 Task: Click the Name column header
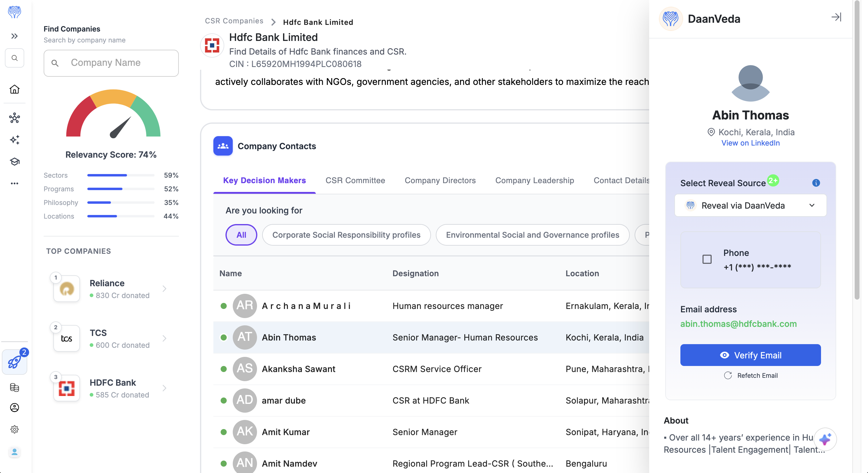(230, 273)
